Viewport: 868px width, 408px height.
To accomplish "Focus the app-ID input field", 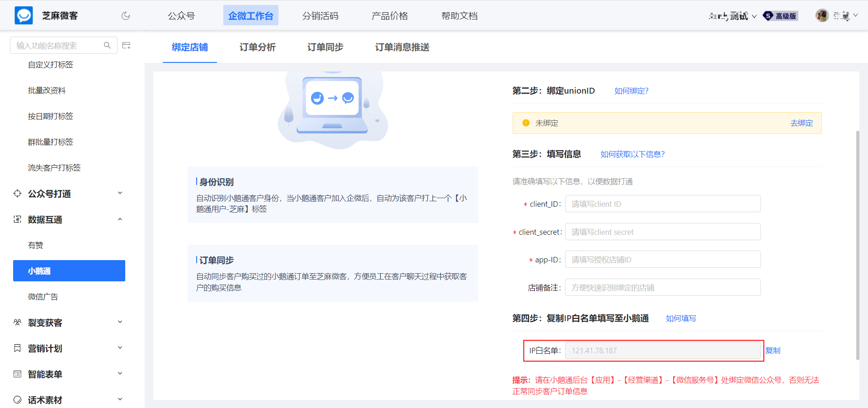I will (x=663, y=259).
